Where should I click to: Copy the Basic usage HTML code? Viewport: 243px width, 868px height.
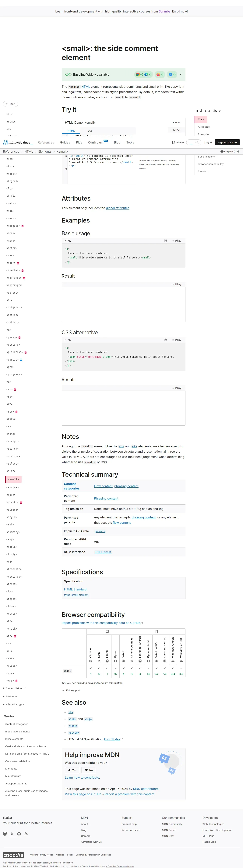click(165, 241)
